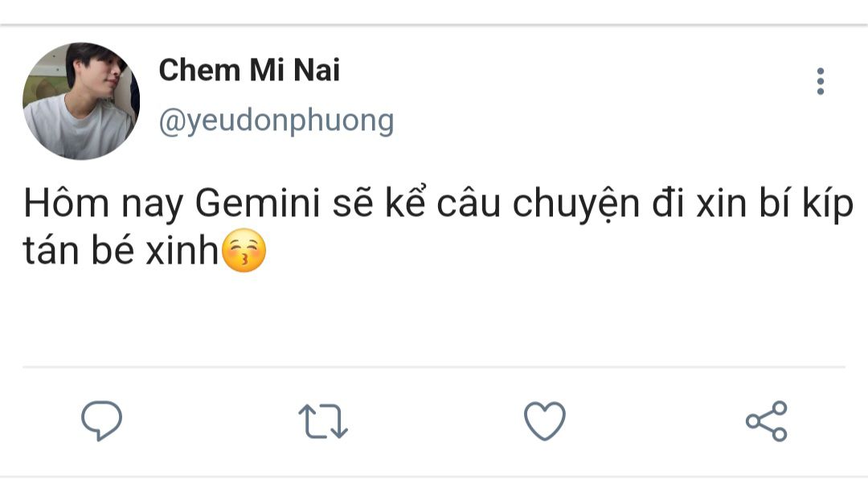868x484 pixels.
Task: Retweet this post using the arrows icon
Action: pos(323,421)
